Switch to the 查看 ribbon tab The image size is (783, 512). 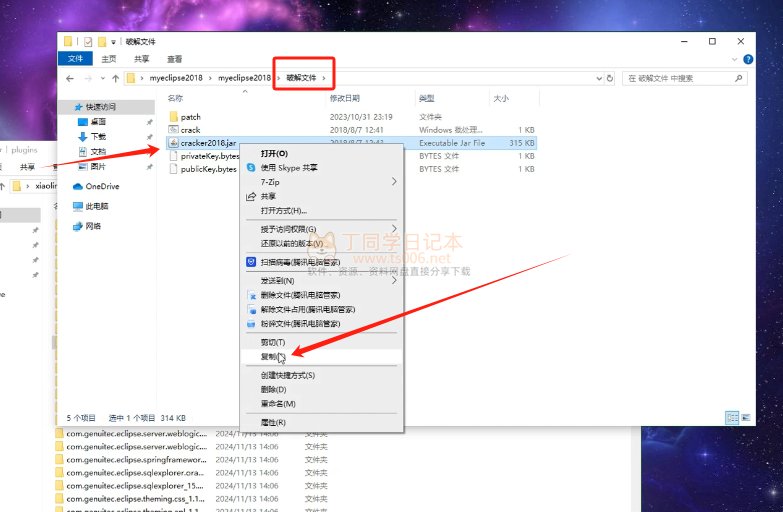[x=174, y=59]
